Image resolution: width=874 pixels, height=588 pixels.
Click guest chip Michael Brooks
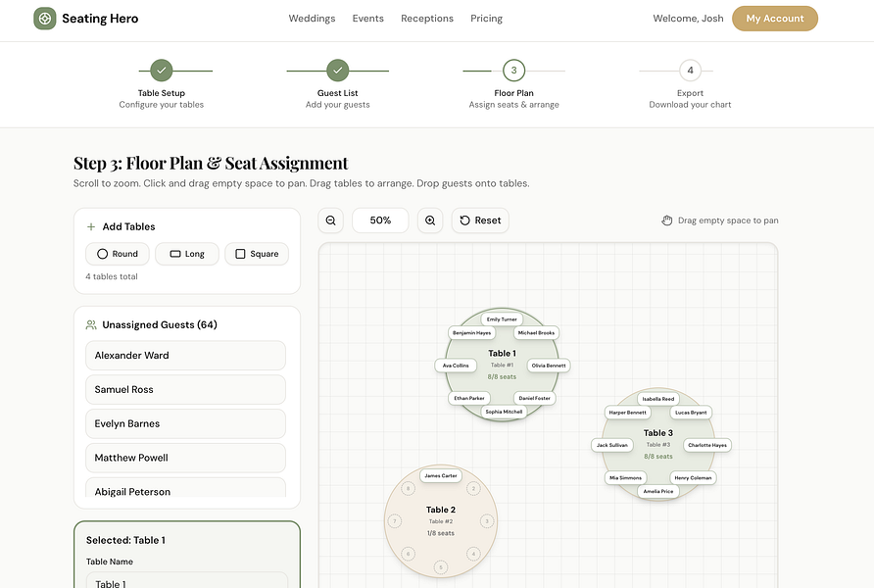[536, 333]
